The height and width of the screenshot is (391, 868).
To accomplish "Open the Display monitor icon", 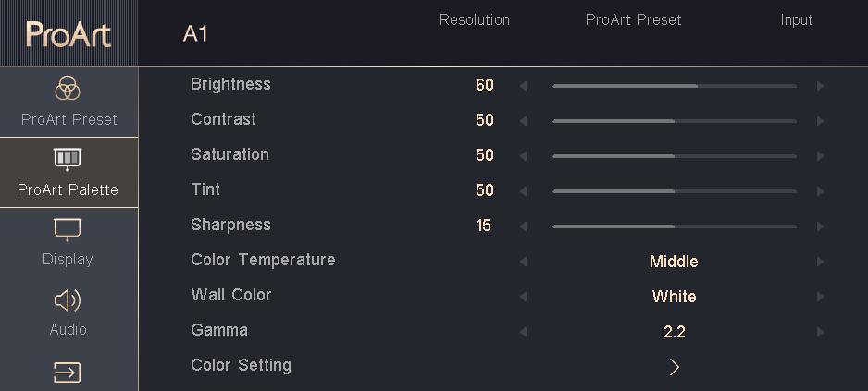I will click(68, 229).
